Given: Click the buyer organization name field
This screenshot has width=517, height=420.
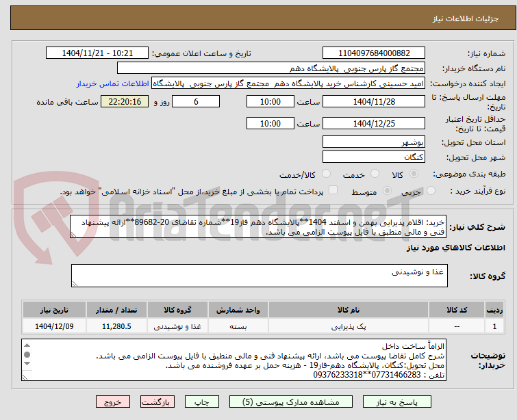Looking at the screenshot, I should pyautogui.click(x=271, y=68).
